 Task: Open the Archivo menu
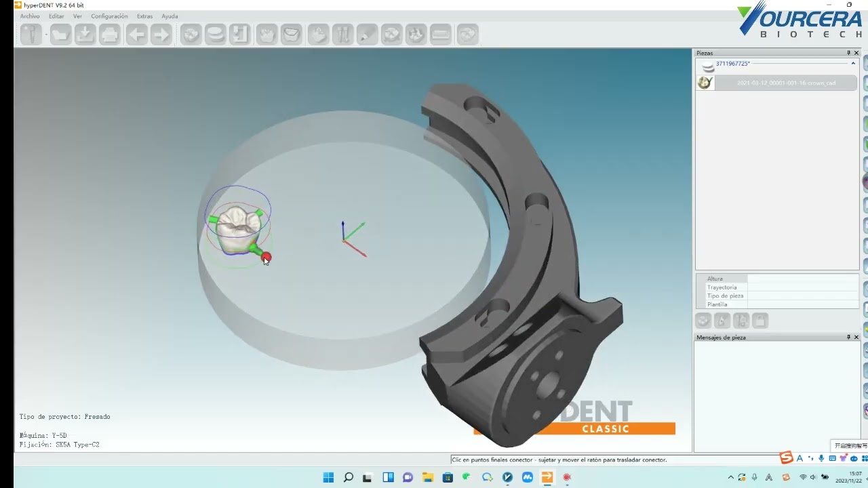tap(30, 16)
